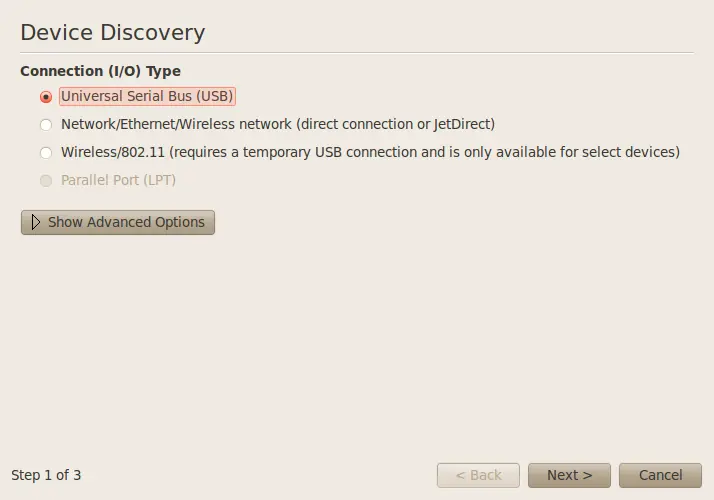Choose the Network/Ethernet/Wireless network radio circle
Screen dimensions: 714x500
tap(46, 125)
